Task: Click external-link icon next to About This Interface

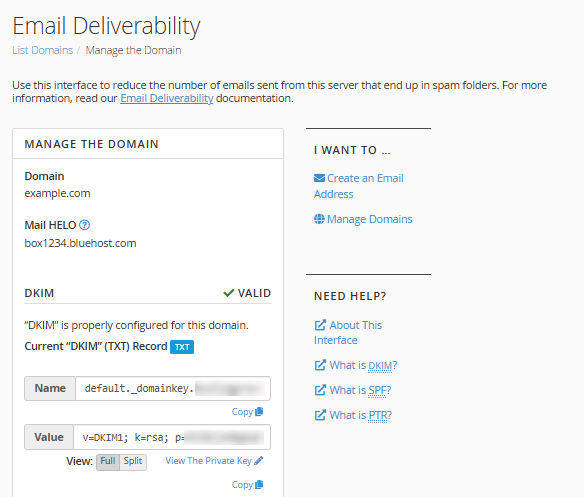Action: [320, 325]
